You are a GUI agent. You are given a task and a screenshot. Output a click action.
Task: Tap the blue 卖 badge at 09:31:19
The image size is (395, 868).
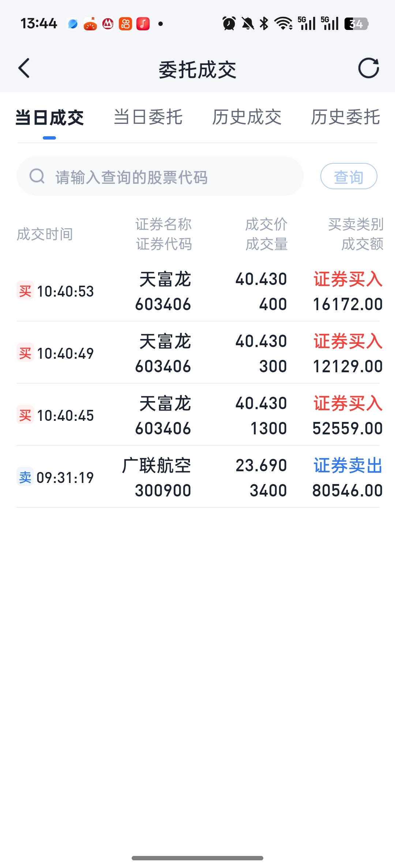point(25,477)
